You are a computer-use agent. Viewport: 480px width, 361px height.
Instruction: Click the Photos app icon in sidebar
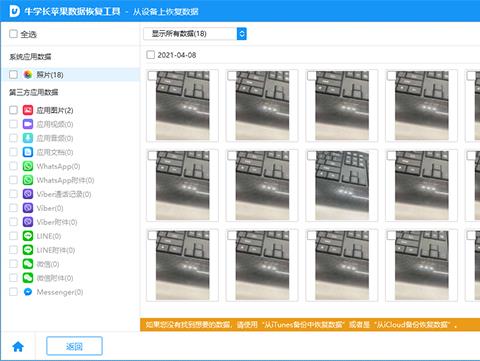coord(28,75)
